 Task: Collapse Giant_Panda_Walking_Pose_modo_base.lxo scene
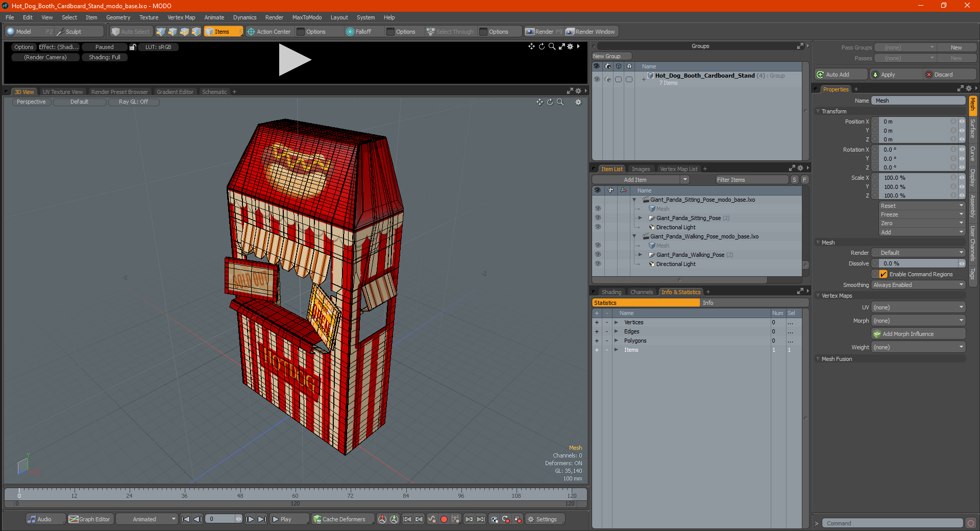tap(634, 236)
